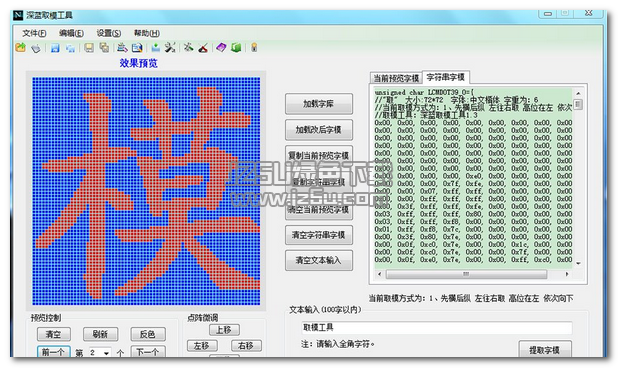The image size is (618, 368).
Task: Click the vertical scrollbar thumb in code area
Action: coord(578,104)
